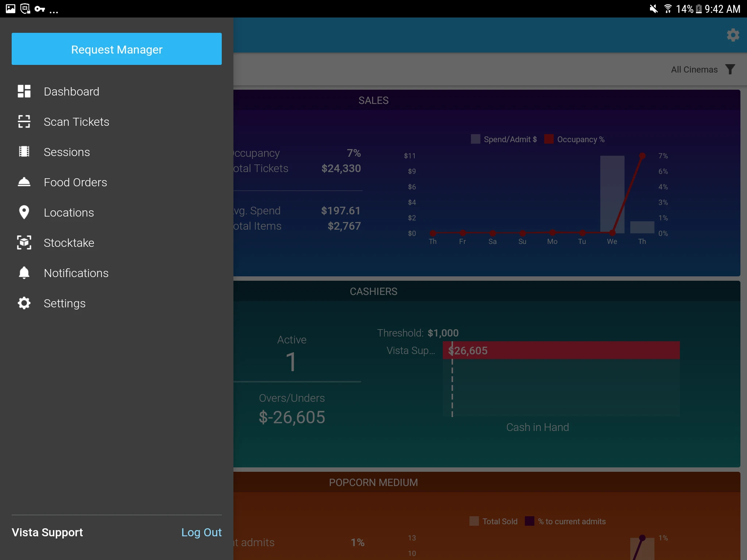Click the Settings gear icon in drawer
This screenshot has width=747, height=560.
(x=24, y=303)
